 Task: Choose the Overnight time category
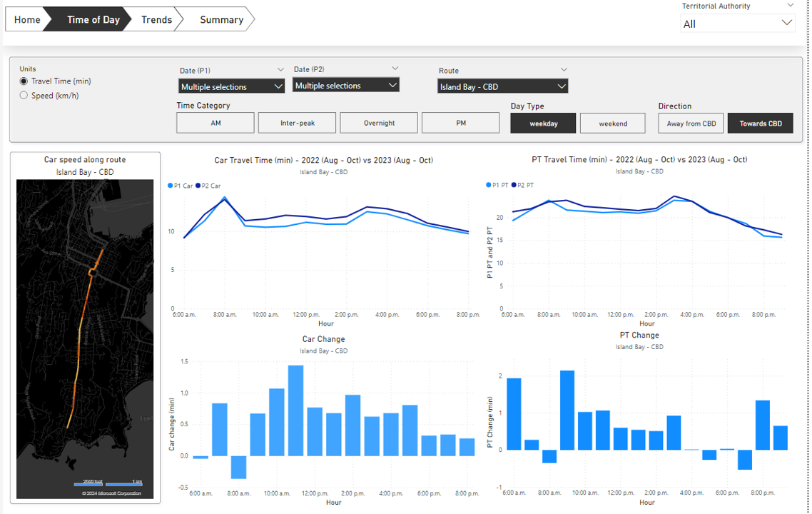click(379, 123)
